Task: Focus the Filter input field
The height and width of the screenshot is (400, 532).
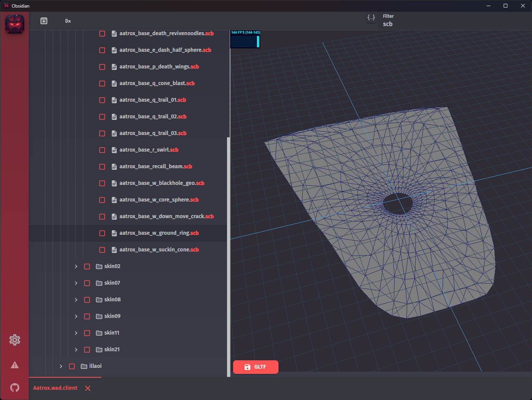Action: point(454,21)
